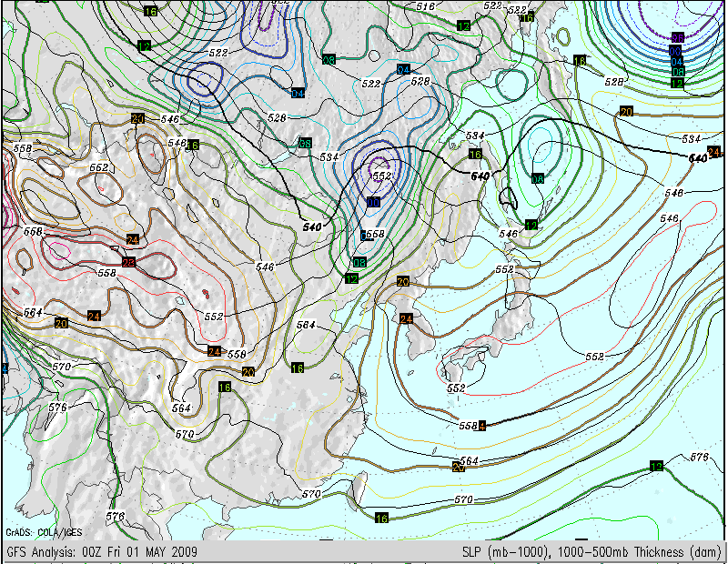The width and height of the screenshot is (728, 564).
Task: Click the teal 08 box beside the 534 label
Action: coord(305,143)
